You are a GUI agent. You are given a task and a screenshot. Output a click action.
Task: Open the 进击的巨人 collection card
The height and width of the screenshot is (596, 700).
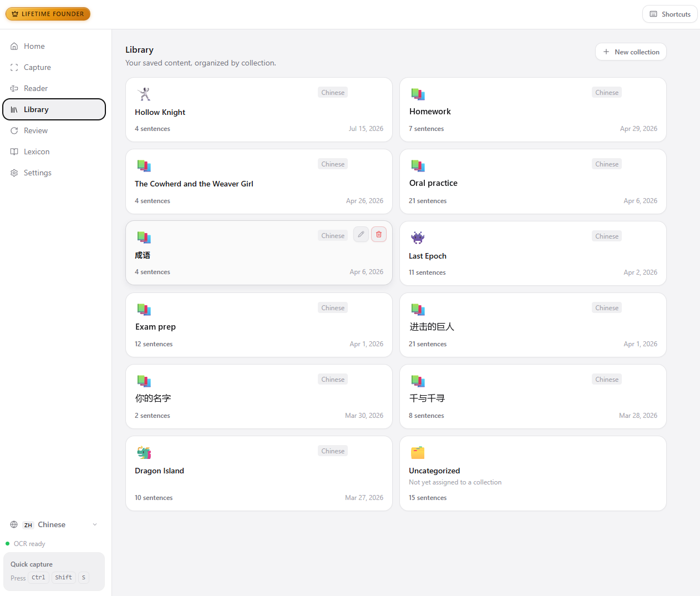coord(533,325)
